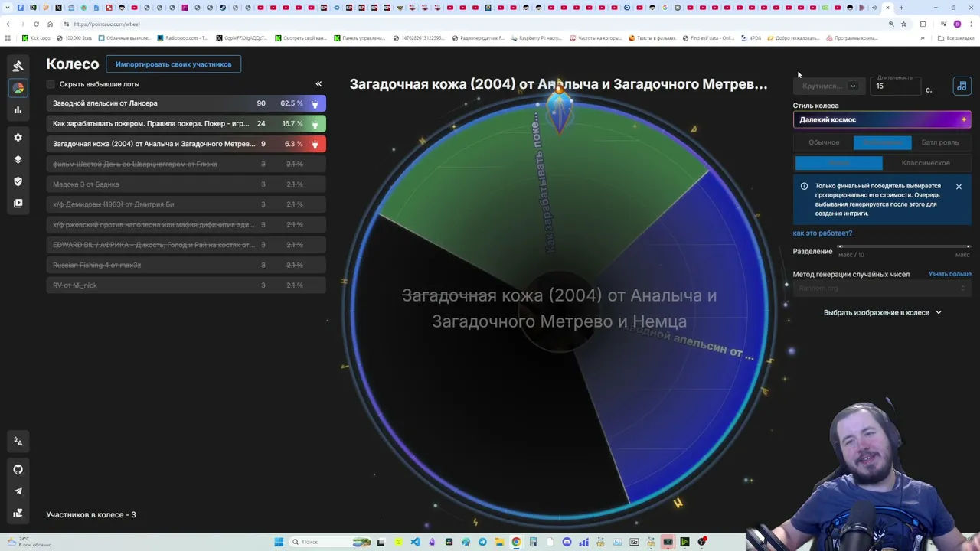Click eliminated lot Мадока 3 от Бадика

pos(186,184)
